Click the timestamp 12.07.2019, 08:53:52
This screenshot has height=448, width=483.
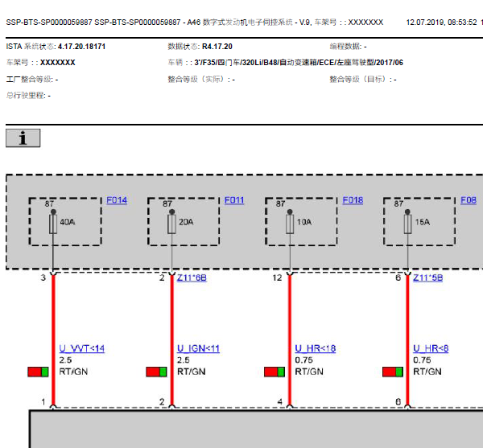click(441, 23)
